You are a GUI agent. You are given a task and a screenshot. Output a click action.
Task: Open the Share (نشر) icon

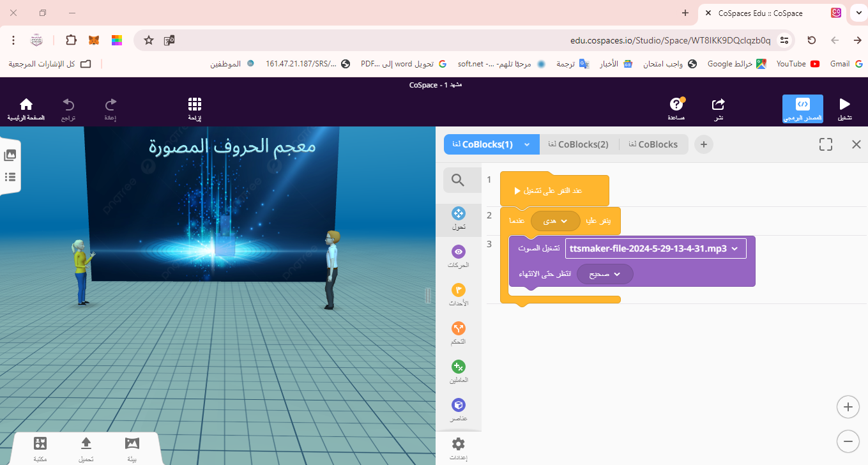[x=719, y=108]
